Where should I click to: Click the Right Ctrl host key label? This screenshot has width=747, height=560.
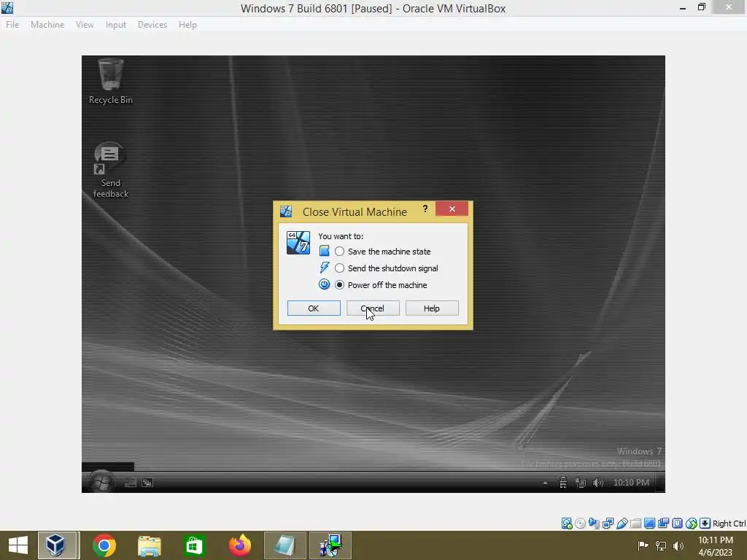tap(729, 524)
